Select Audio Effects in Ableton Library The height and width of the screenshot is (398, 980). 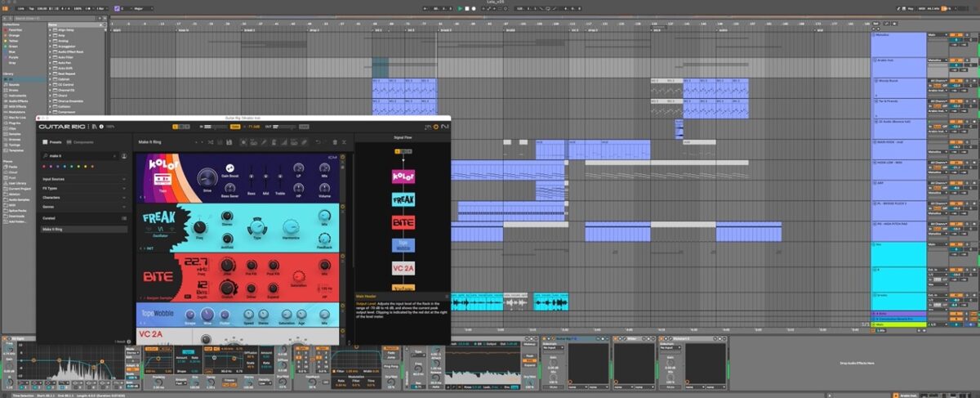20,101
